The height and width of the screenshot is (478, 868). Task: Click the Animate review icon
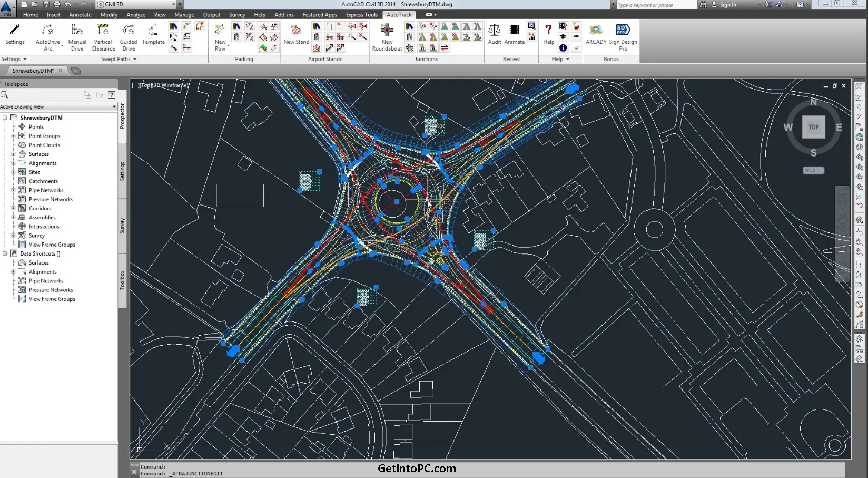514,31
